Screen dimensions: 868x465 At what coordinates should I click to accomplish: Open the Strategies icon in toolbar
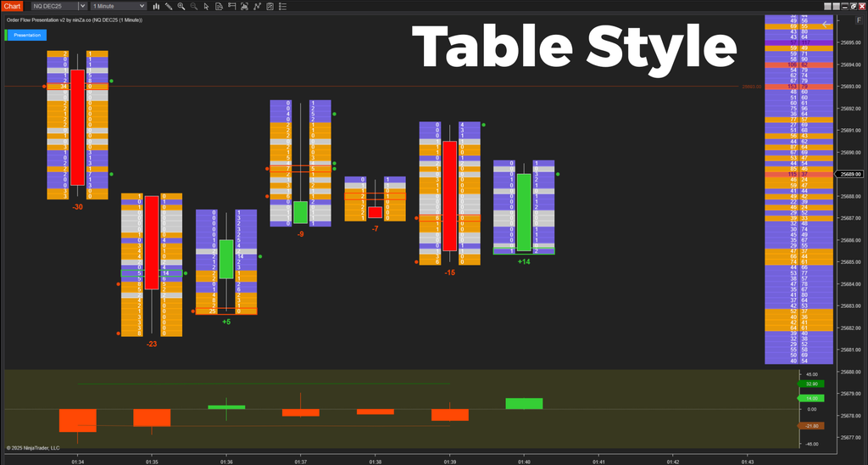(270, 6)
